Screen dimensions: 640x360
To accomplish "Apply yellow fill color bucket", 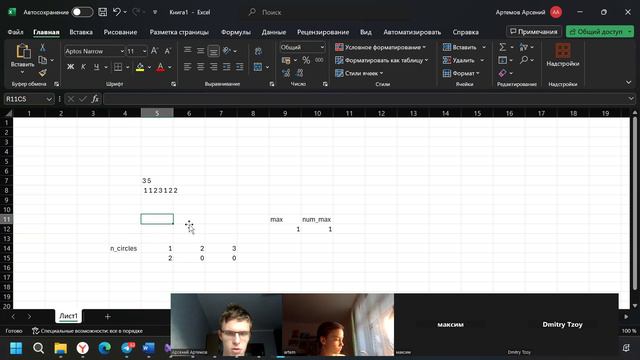I will pos(140,67).
